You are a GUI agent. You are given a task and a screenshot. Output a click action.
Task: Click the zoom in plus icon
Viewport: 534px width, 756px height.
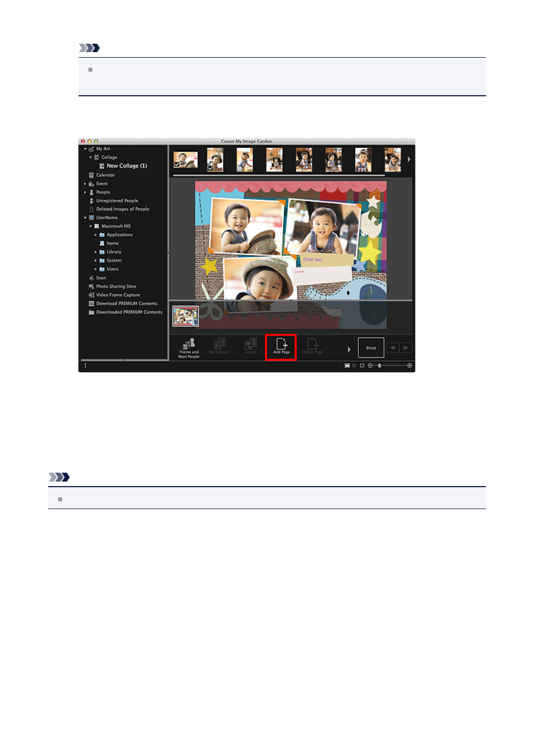pos(410,365)
